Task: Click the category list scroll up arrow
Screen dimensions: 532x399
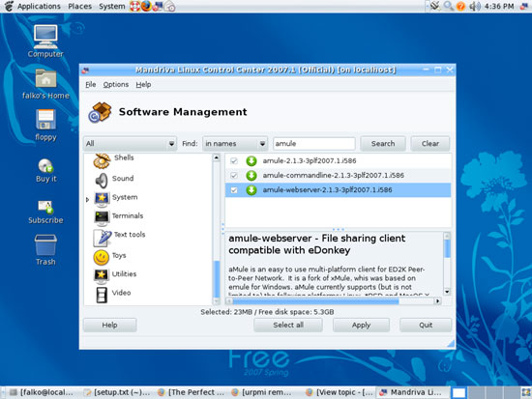Action: tap(216, 157)
